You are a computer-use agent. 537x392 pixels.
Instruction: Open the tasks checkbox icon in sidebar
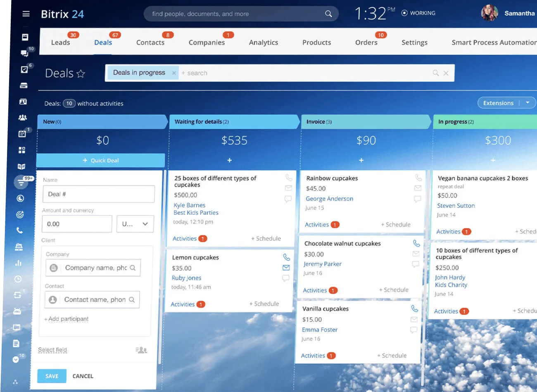[24, 69]
